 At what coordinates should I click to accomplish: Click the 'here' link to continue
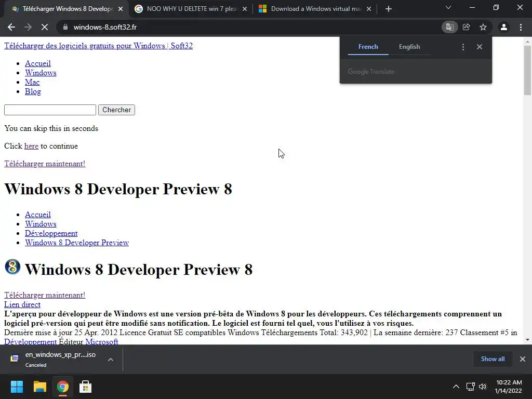[31, 146]
